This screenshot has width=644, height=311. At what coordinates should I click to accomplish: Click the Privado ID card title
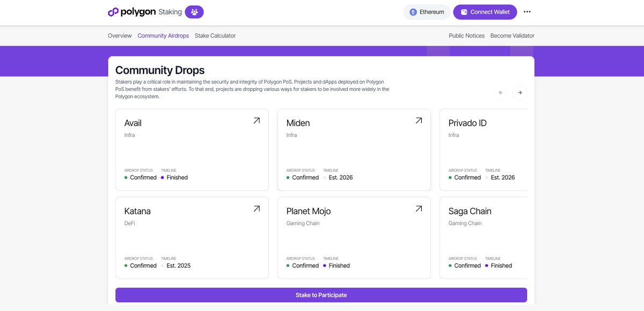point(467,123)
